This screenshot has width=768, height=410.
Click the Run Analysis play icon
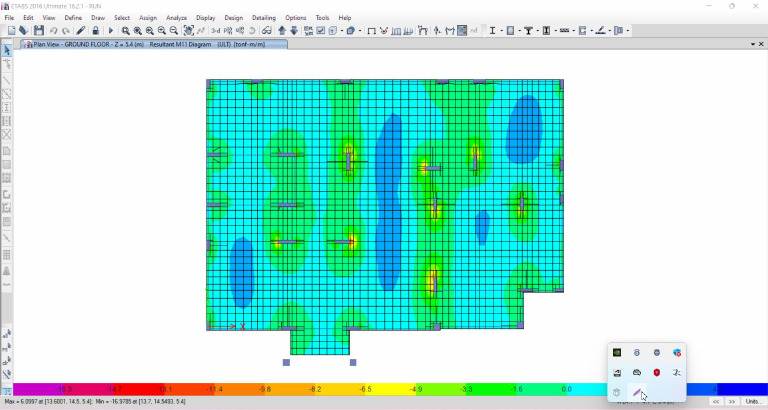(111, 31)
